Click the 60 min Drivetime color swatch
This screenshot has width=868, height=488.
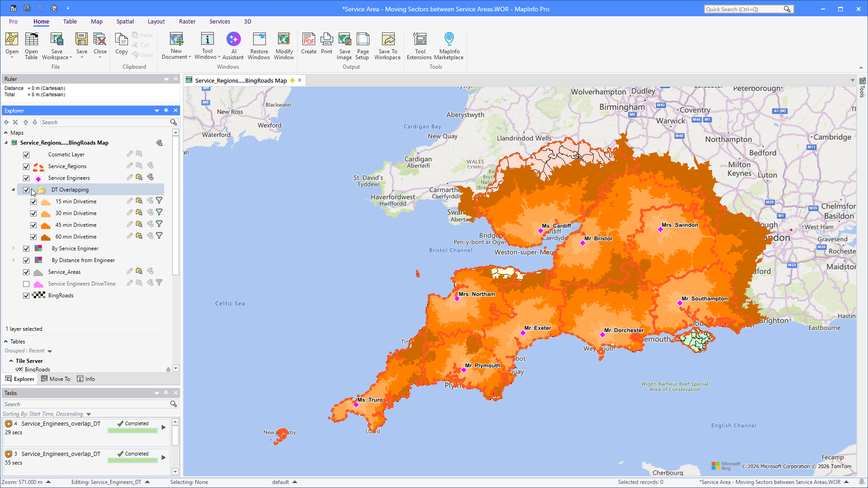pos(46,237)
